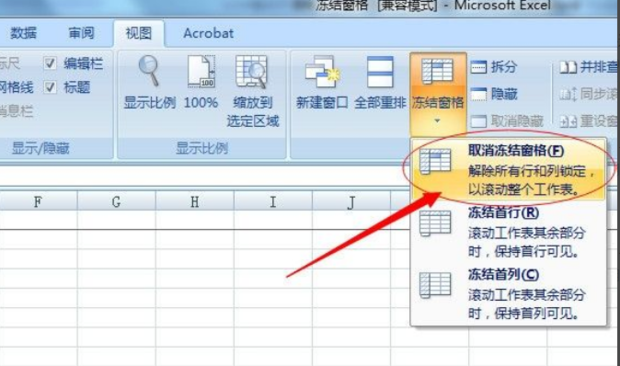
Task: Click Reset Window Position icon (重设窗口)
Action: (x=568, y=121)
